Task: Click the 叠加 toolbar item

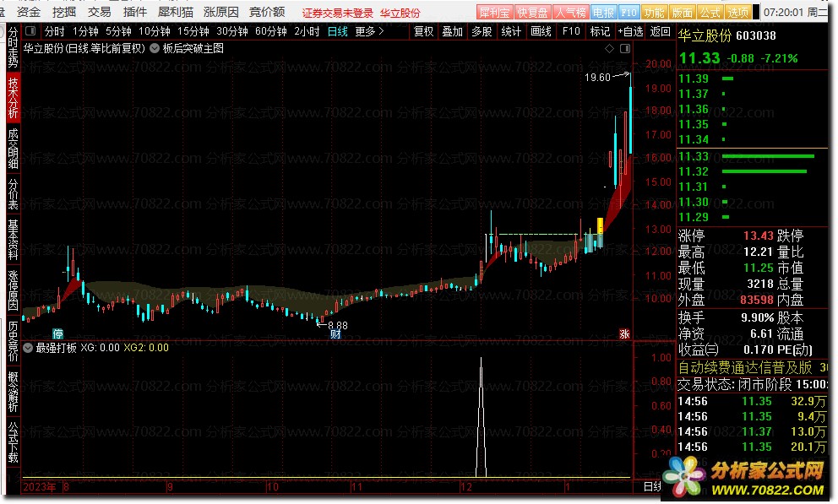Action: pos(452,31)
